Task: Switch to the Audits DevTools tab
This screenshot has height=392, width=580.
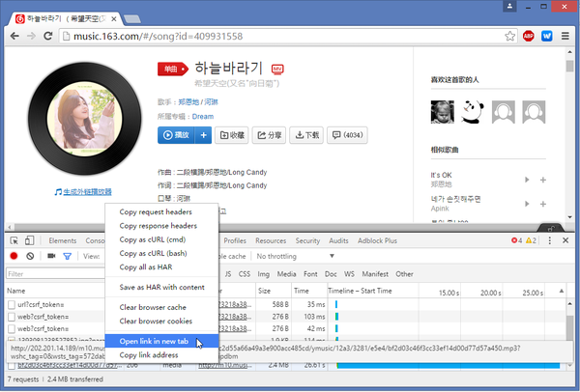Action: pos(339,240)
